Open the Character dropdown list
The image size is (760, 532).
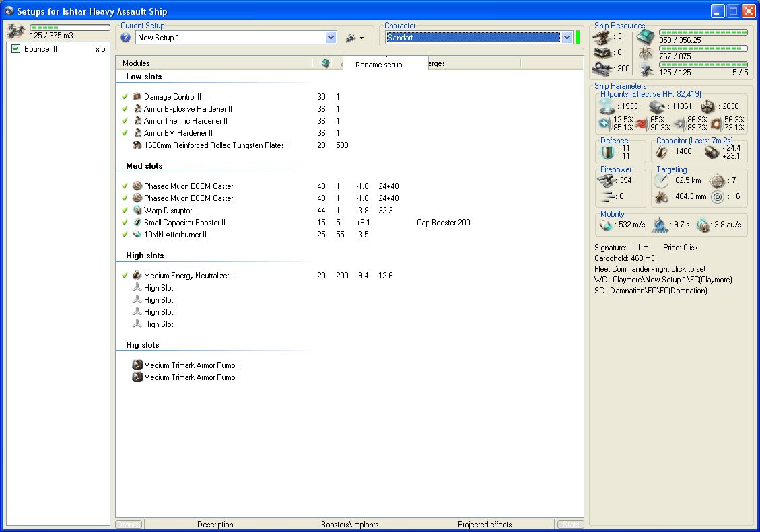click(567, 37)
